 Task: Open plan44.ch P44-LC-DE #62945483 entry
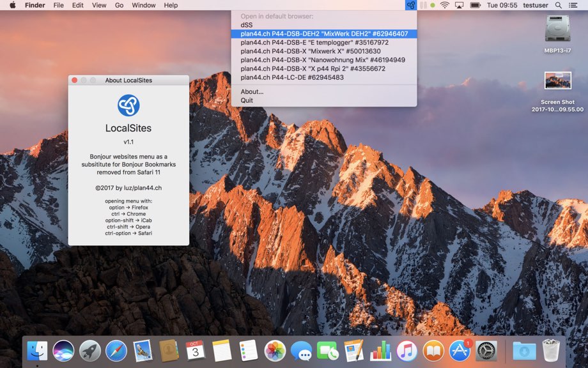click(x=324, y=77)
